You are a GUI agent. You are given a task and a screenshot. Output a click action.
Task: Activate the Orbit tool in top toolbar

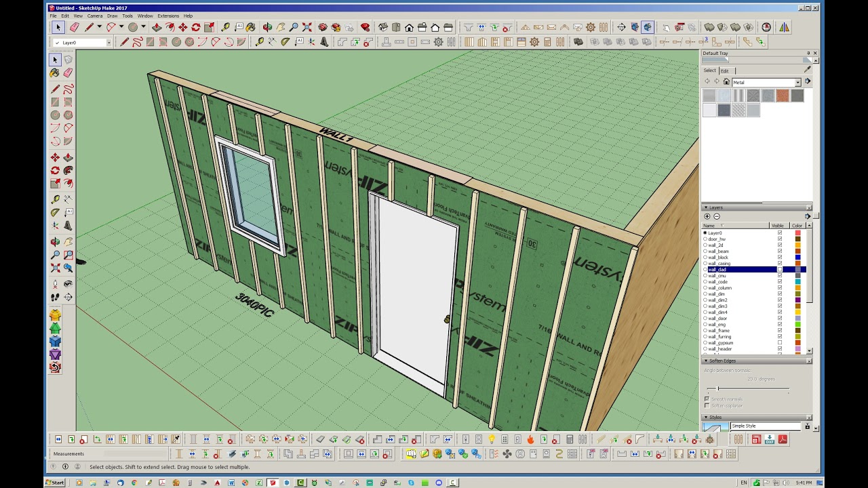click(x=267, y=27)
